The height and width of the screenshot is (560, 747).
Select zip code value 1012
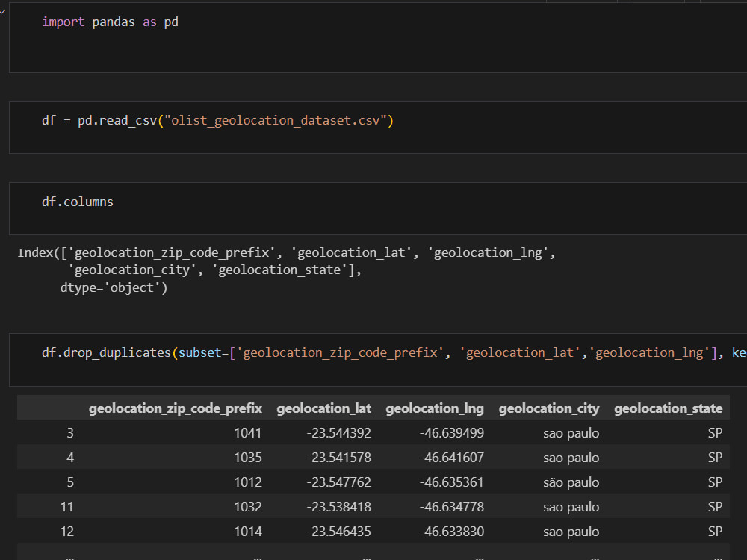tap(248, 482)
